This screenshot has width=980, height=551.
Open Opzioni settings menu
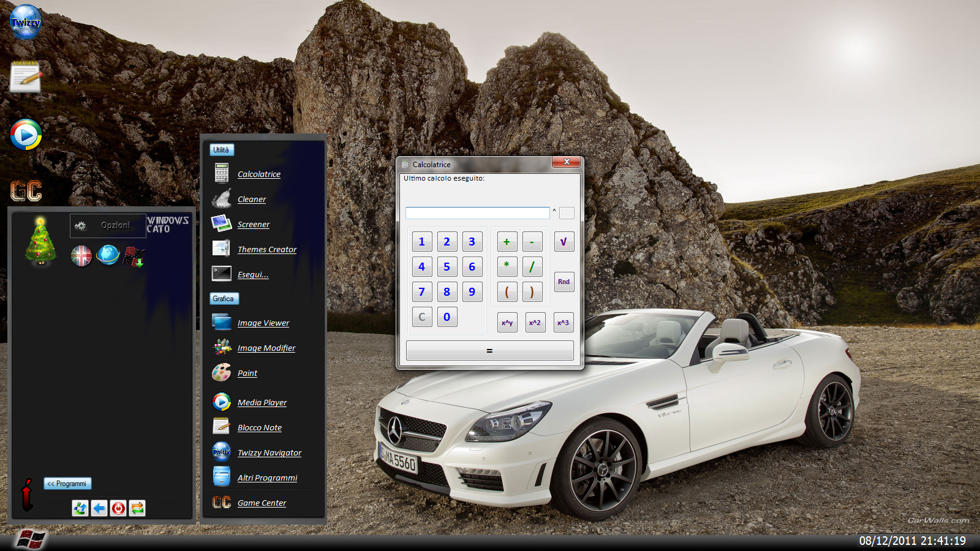tap(108, 225)
